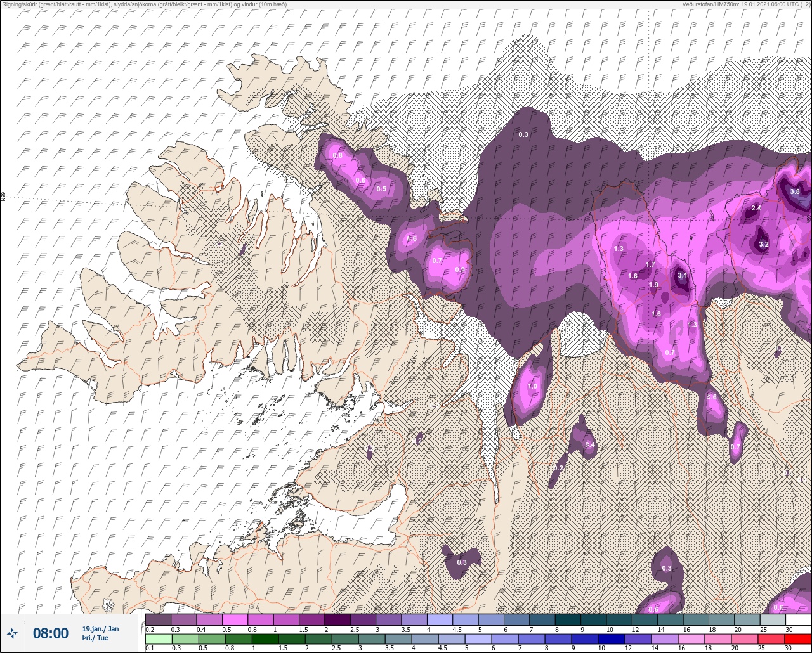
Task: Click the Veðurstofan compass logo icon
Action: (x=12, y=633)
